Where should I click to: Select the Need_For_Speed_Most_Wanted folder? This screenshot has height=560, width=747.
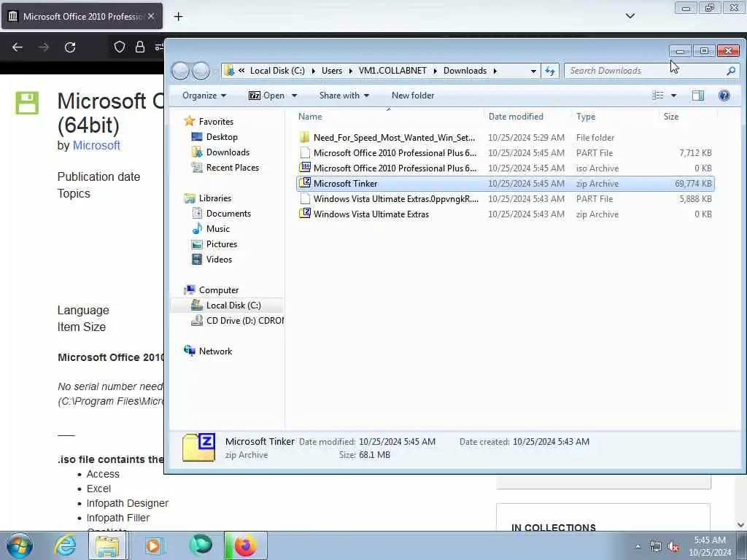pyautogui.click(x=505, y=138)
